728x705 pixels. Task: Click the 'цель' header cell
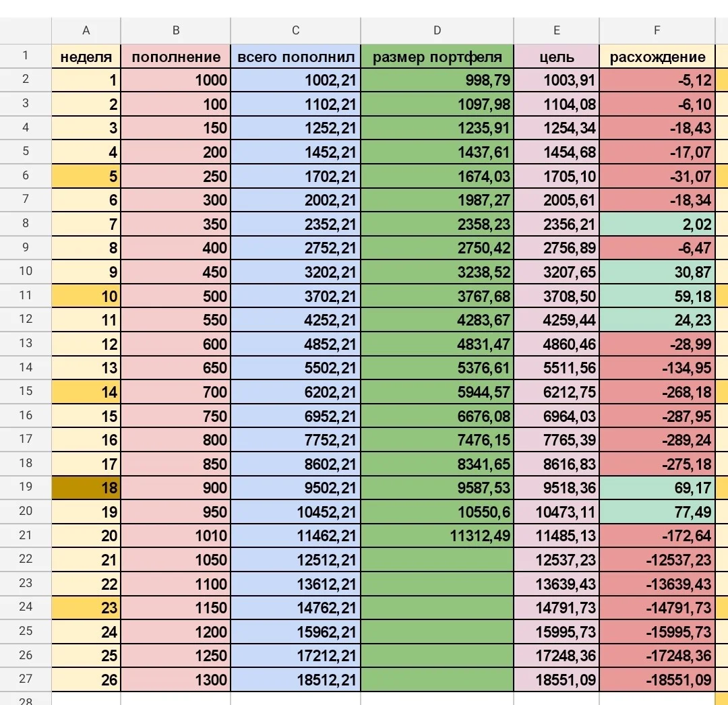pos(556,57)
